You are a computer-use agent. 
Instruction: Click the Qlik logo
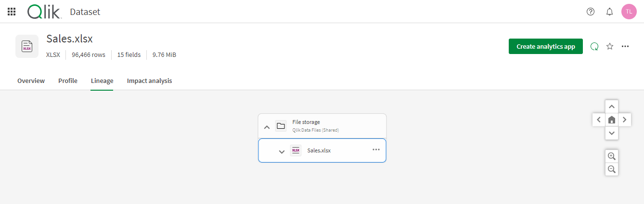(44, 12)
